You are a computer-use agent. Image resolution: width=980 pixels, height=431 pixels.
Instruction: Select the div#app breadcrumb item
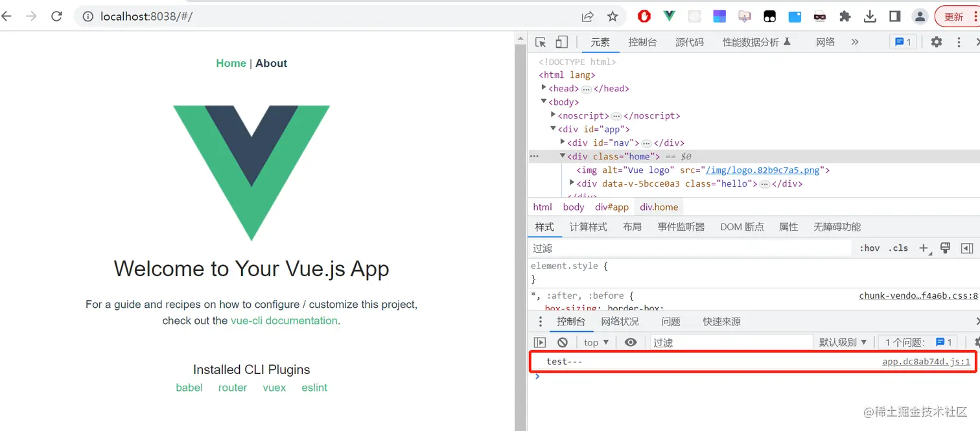pos(612,207)
